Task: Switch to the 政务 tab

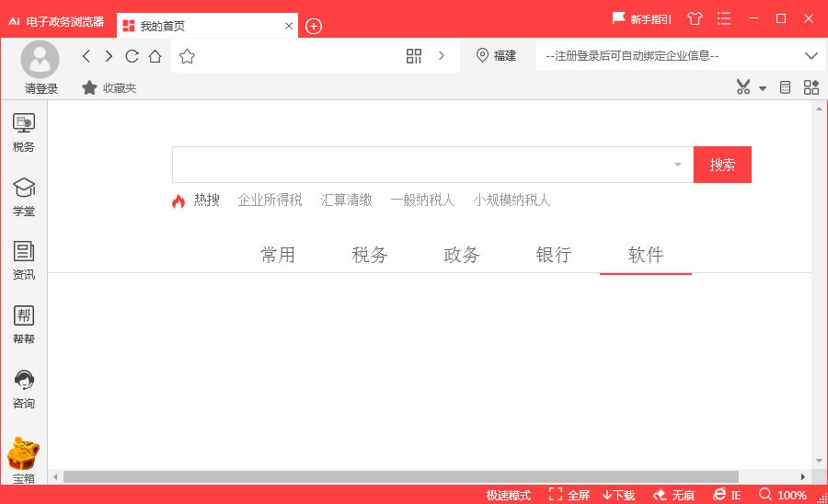Action: point(462,255)
